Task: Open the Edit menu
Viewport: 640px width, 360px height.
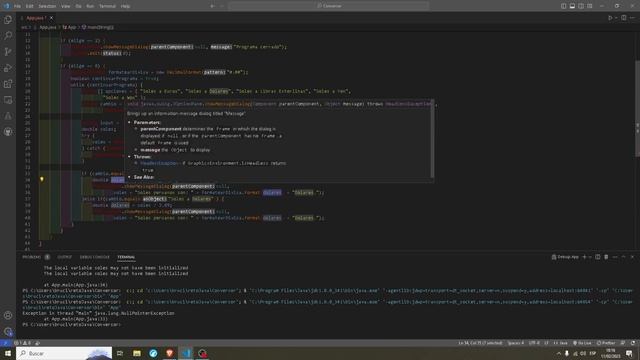Action: coord(29,6)
